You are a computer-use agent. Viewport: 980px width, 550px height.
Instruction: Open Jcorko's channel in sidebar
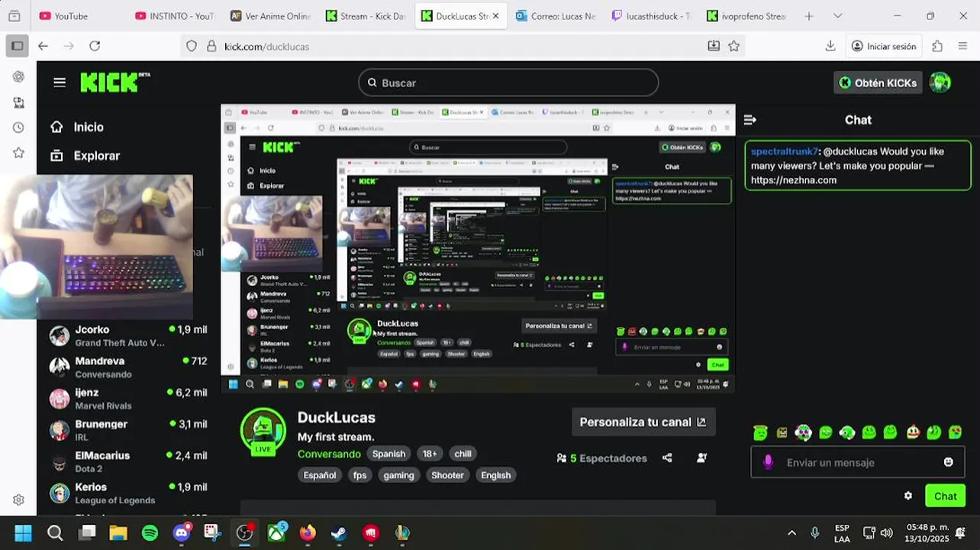point(128,336)
